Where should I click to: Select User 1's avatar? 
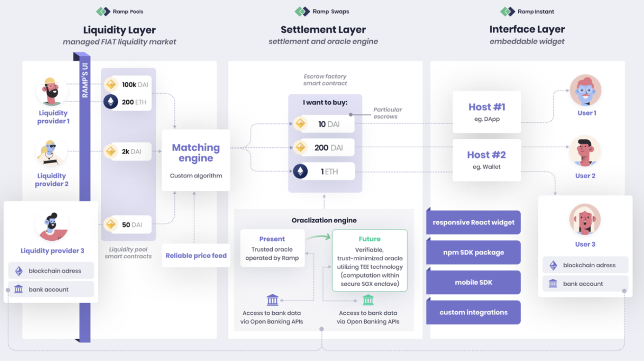pyautogui.click(x=586, y=91)
